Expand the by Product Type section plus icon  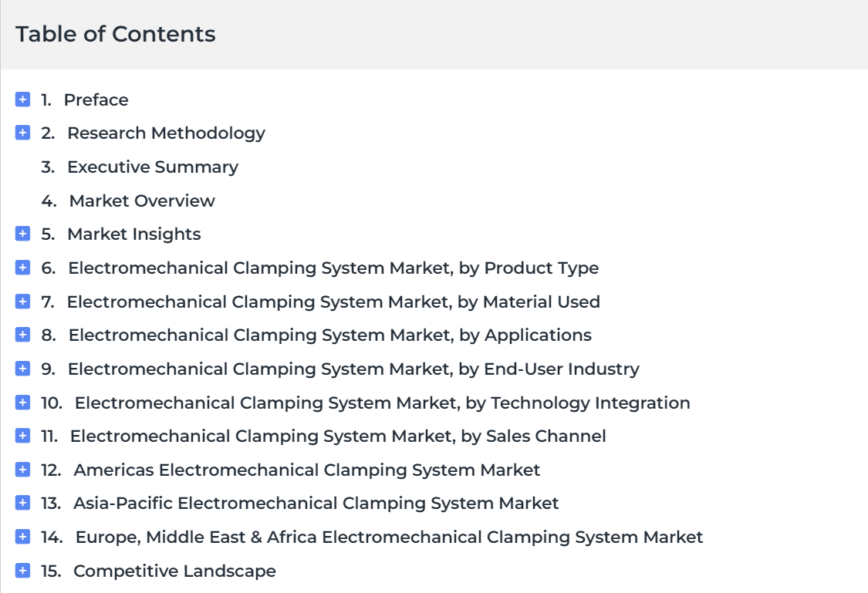22,268
